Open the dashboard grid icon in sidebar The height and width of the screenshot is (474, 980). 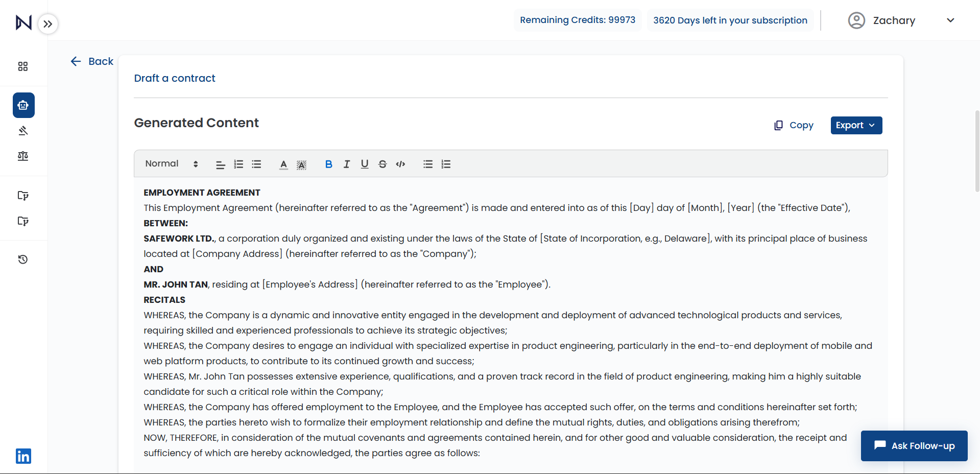click(x=23, y=66)
